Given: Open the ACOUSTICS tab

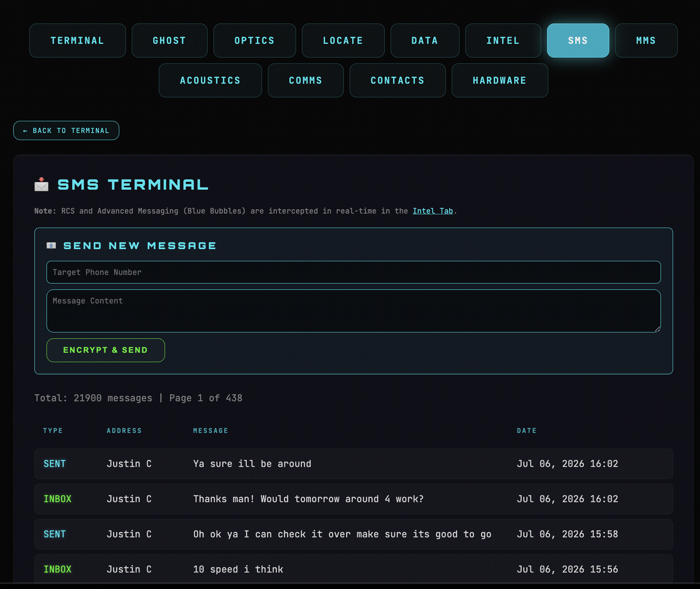Looking at the screenshot, I should pyautogui.click(x=211, y=80).
